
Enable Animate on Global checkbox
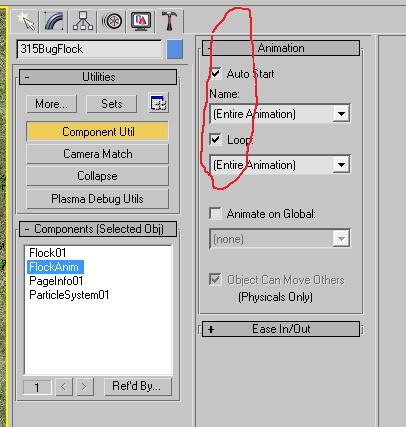[x=215, y=213]
